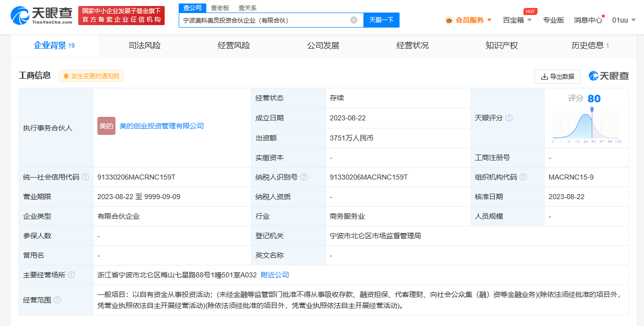644x326 pixels.
Task: Click the help icon next to 经营范围
Action: pos(57,300)
